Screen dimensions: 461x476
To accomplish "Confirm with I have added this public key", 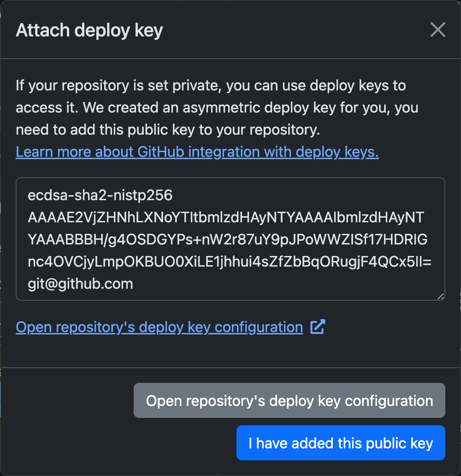I will (341, 443).
